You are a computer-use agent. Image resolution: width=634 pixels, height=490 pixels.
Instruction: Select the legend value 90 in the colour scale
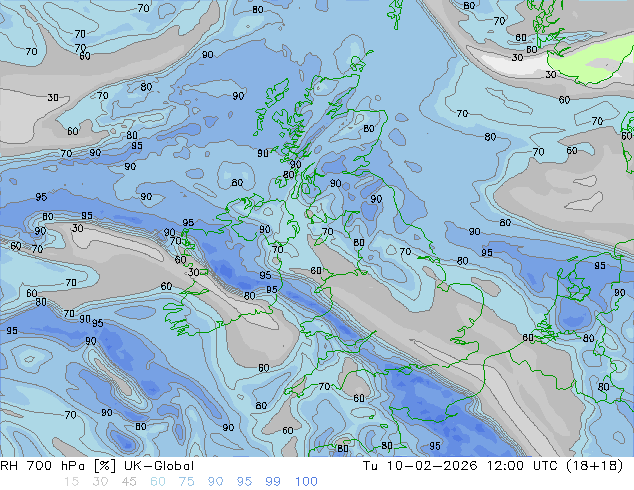pos(215,482)
